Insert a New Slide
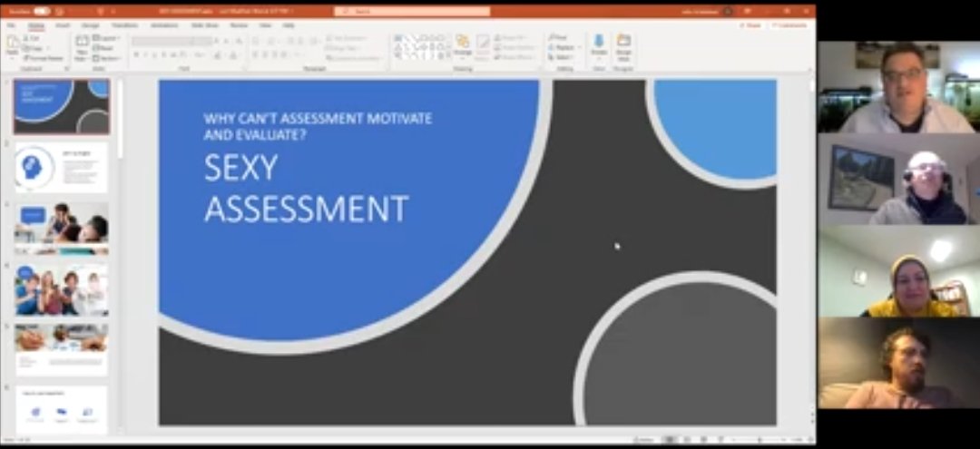This screenshot has width=980, height=449. 82,47
